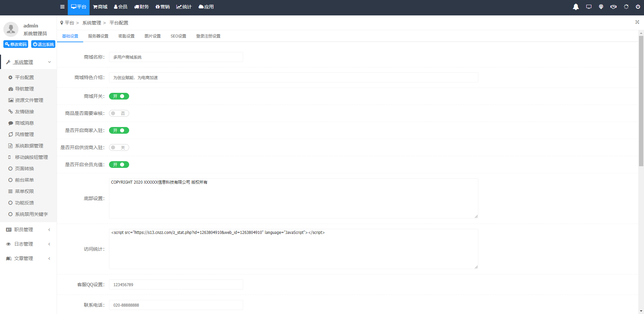The image size is (644, 314).
Task: Click the eye icon beside 日志管理
Action: 8,244
